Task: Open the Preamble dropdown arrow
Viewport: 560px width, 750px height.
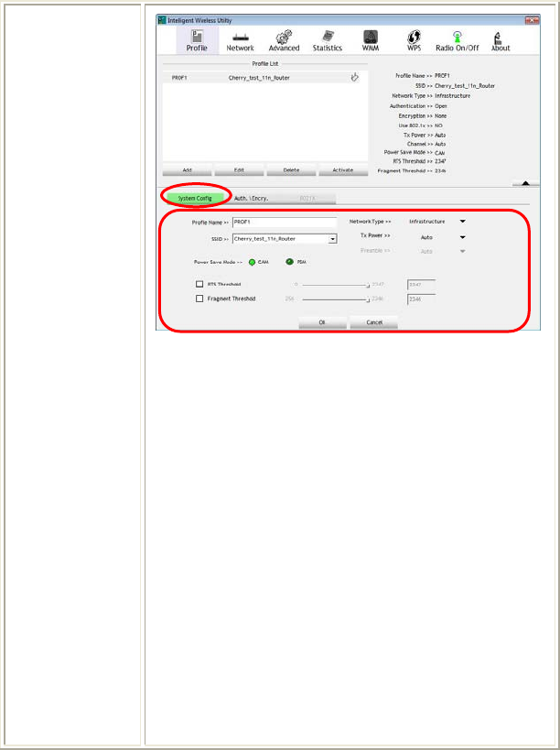Action: 462,252
